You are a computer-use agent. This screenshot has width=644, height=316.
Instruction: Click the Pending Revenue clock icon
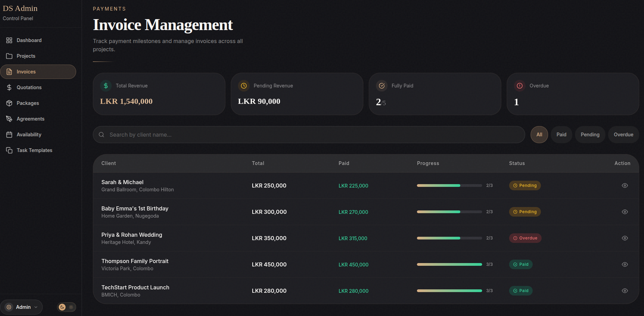243,85
